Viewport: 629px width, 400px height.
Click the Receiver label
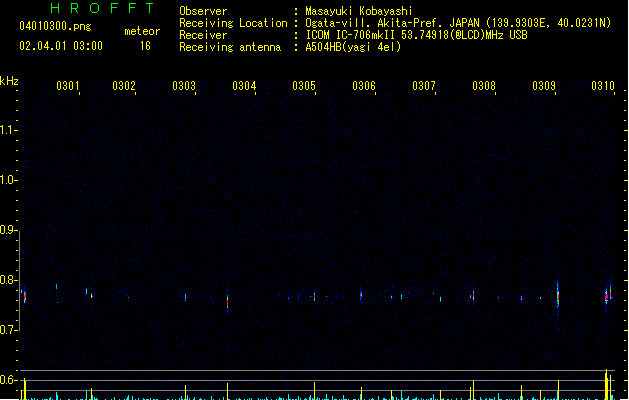[203, 35]
